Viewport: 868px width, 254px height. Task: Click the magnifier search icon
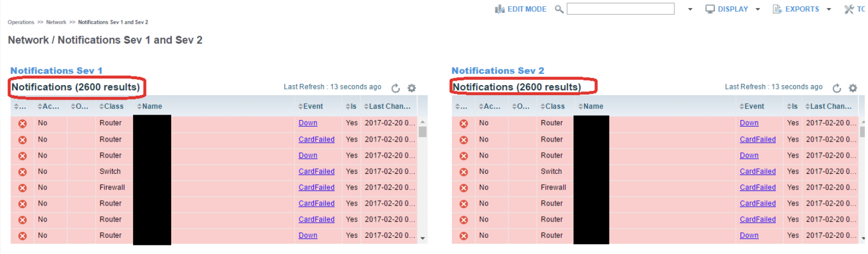pyautogui.click(x=559, y=9)
